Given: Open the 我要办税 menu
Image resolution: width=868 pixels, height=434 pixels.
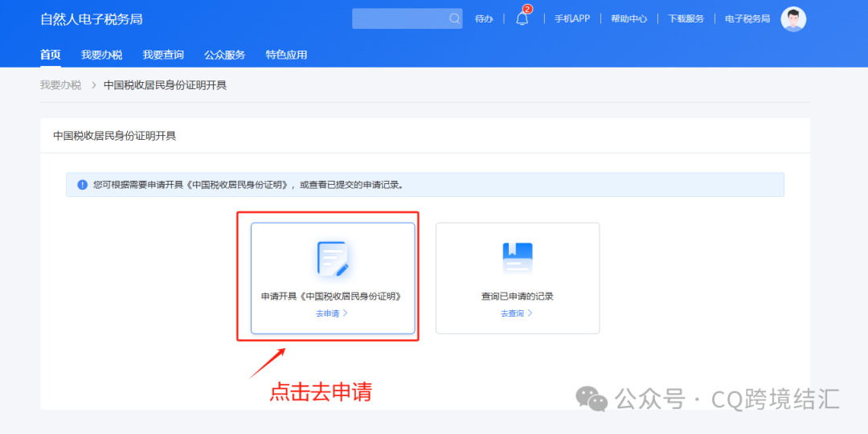Looking at the screenshot, I should pos(102,55).
